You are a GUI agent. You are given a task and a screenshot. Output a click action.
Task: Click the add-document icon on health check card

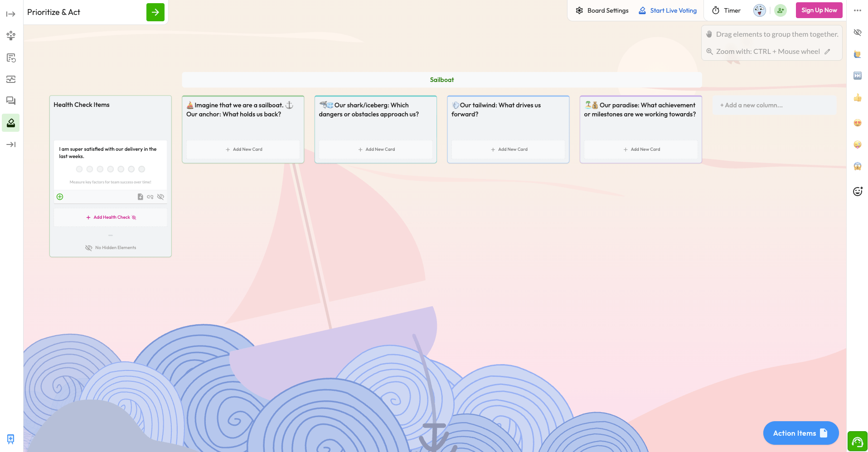(141, 197)
